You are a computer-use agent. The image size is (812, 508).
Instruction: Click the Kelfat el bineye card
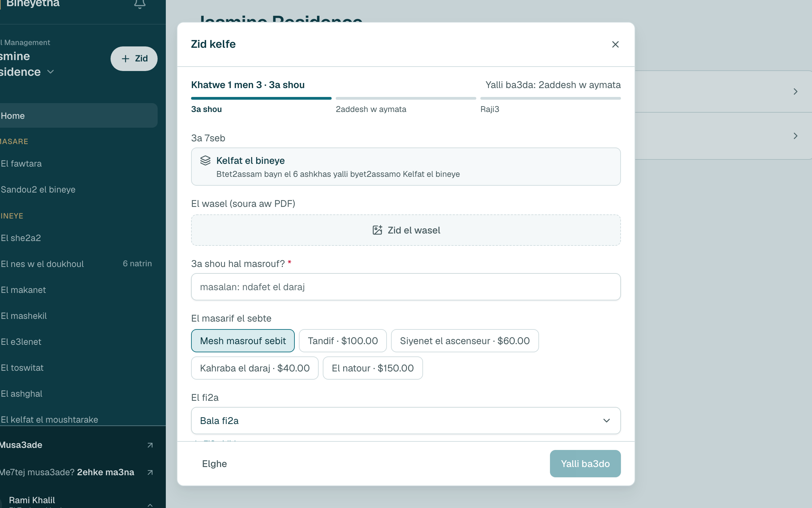406,167
